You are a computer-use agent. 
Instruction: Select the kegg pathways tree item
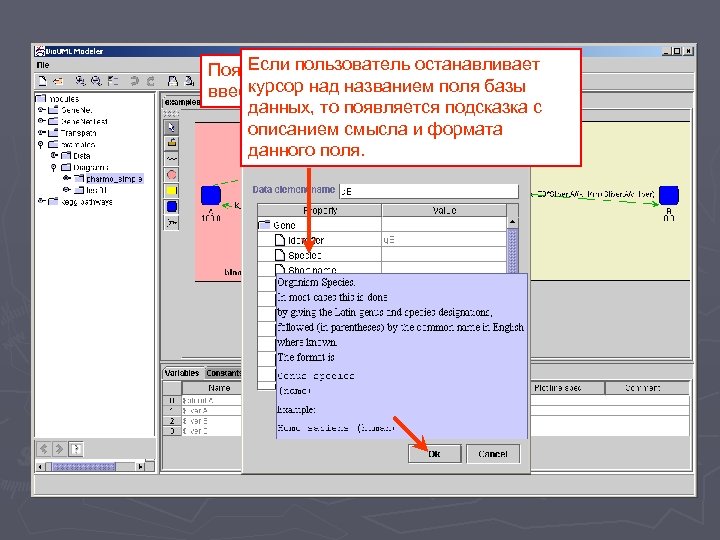click(x=87, y=202)
